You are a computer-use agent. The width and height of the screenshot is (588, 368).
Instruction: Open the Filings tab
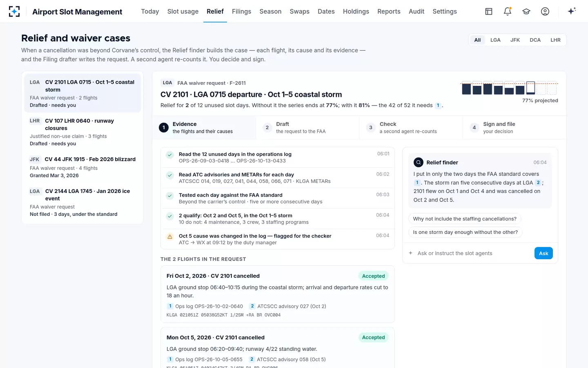point(241,11)
